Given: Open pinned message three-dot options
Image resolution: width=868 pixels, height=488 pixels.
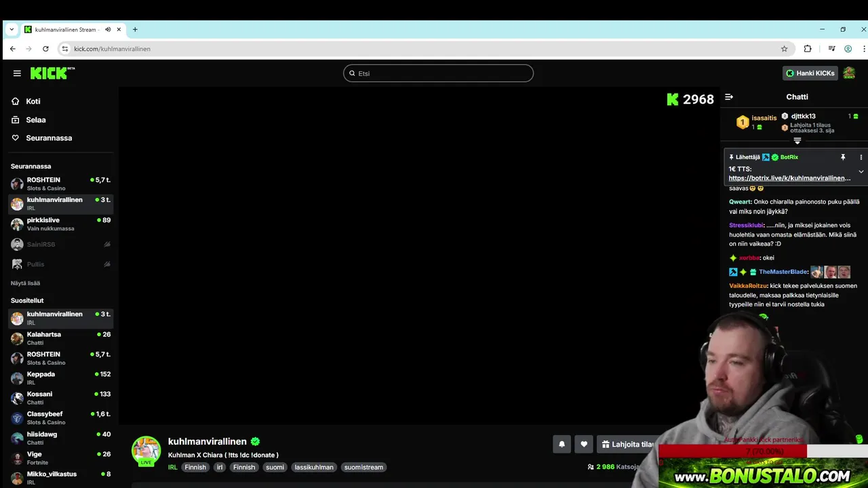Looking at the screenshot, I should 861,157.
